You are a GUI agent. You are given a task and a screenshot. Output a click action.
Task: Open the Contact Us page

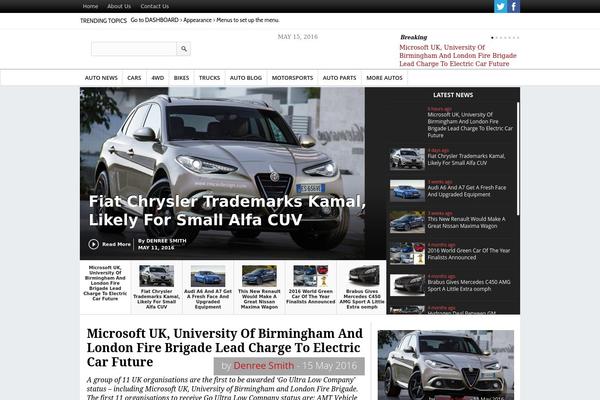click(x=155, y=6)
